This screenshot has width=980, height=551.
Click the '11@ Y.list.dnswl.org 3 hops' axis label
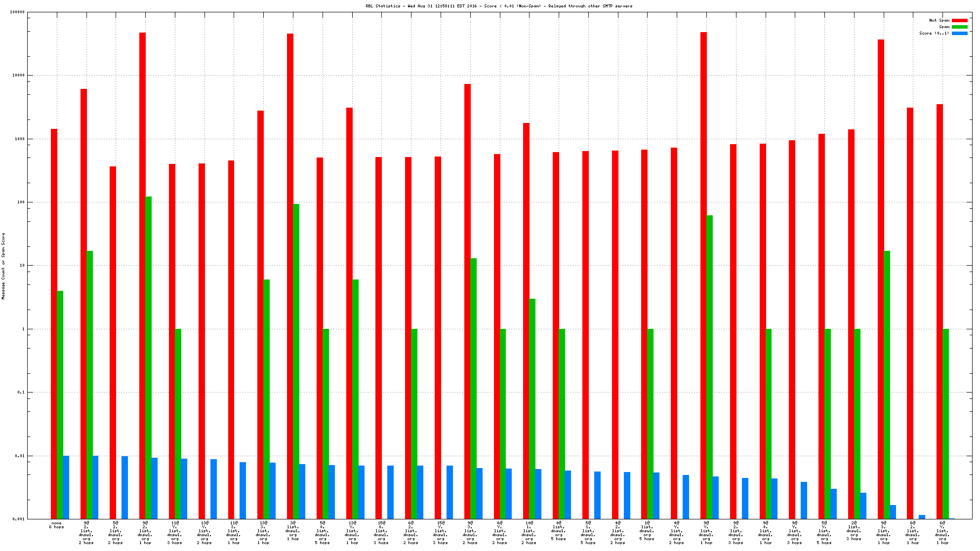tap(174, 533)
